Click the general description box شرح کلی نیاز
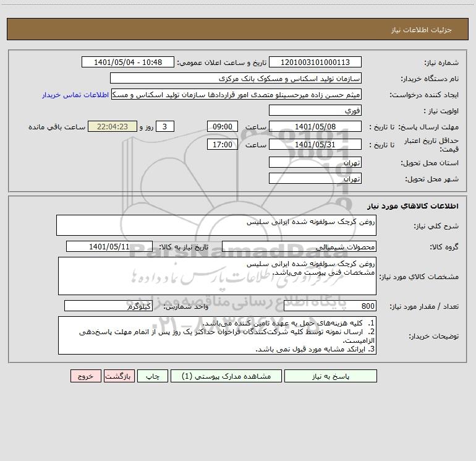Viewport: 476px width, 461px height. click(216, 225)
